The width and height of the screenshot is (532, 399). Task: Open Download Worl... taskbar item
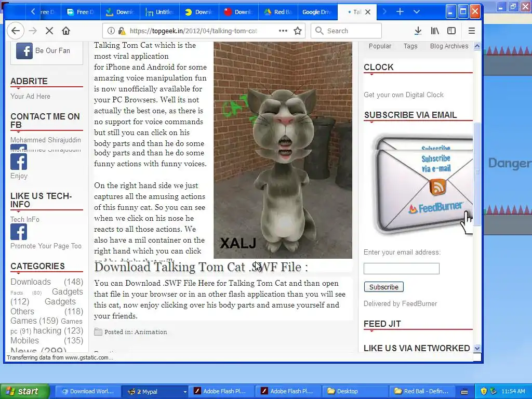tap(87, 391)
